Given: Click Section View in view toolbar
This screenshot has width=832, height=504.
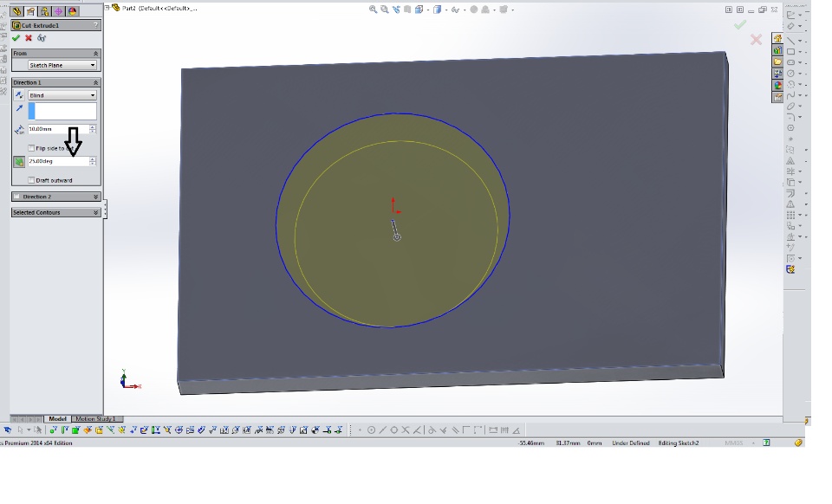Looking at the screenshot, I should pyautogui.click(x=407, y=10).
